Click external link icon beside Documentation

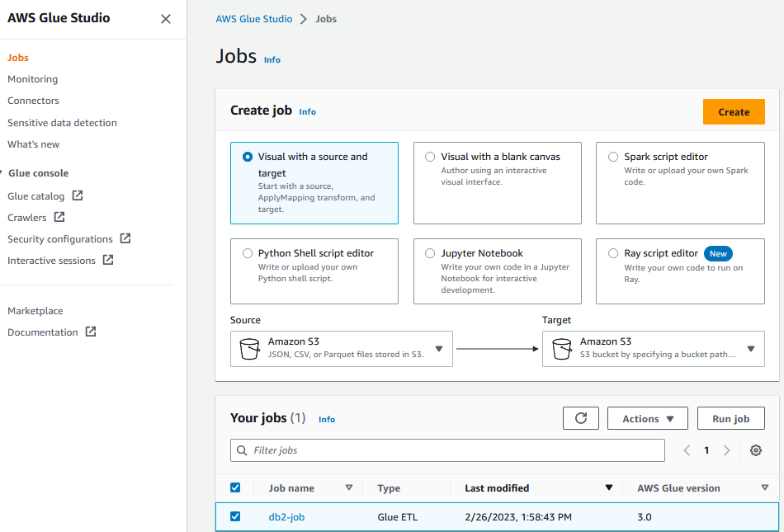click(91, 332)
